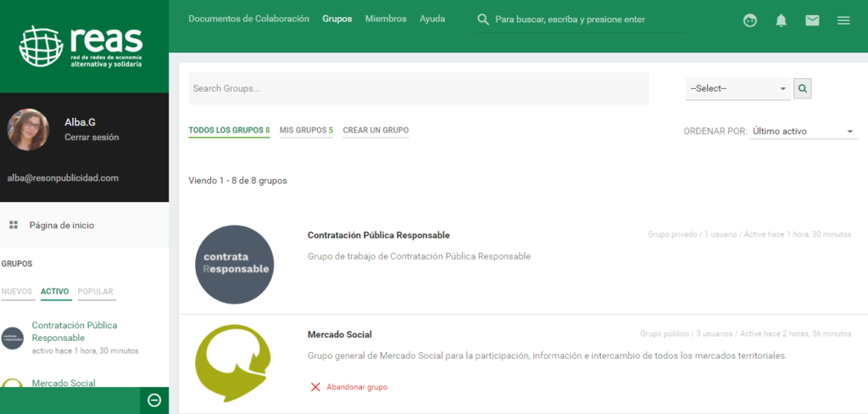The image size is (868, 414).
Task: Click the Página de inicio grid icon
Action: point(14,225)
